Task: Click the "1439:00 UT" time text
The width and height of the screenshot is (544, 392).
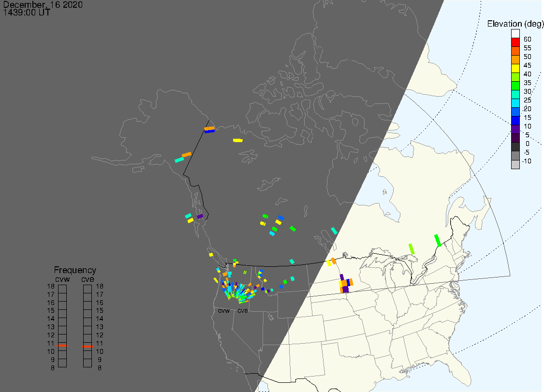Action: point(27,13)
